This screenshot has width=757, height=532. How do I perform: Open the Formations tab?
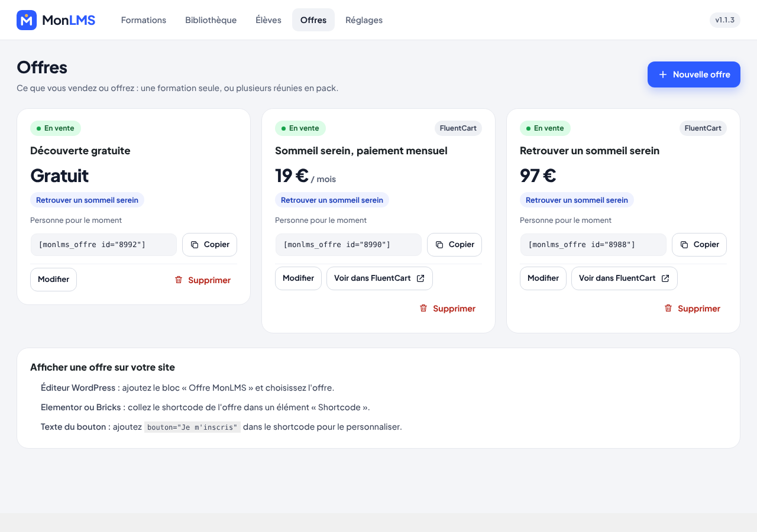pyautogui.click(x=144, y=20)
